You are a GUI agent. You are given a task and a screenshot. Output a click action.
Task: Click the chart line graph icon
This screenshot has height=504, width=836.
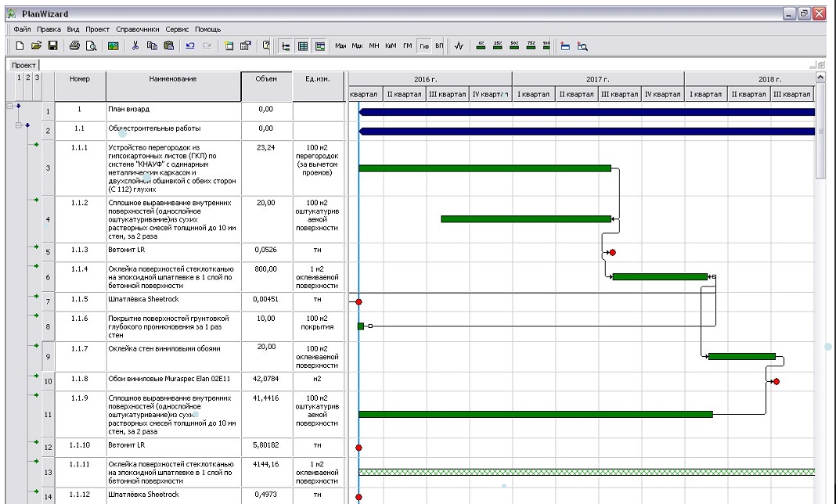tap(459, 46)
